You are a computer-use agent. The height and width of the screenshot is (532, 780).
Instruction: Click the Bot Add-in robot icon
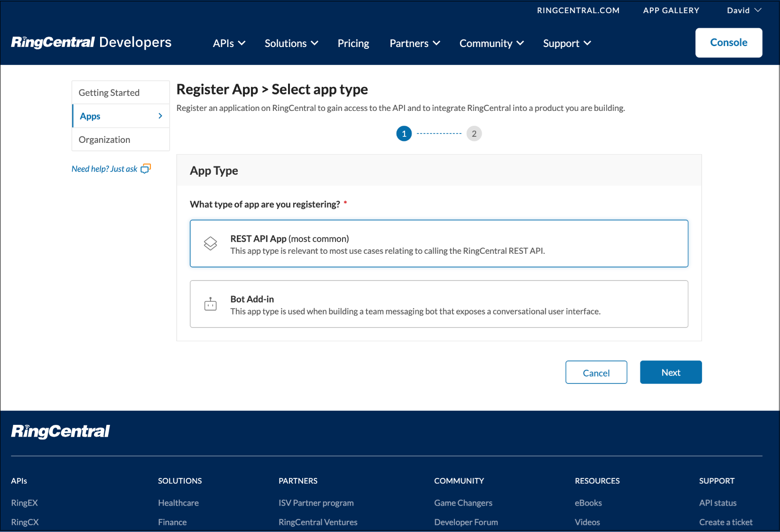click(x=211, y=304)
